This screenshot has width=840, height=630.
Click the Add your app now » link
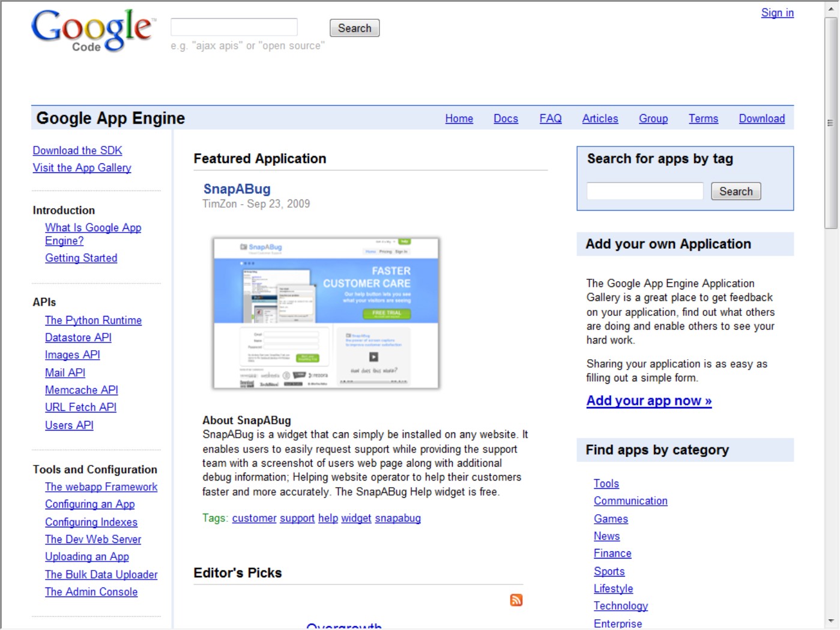649,401
